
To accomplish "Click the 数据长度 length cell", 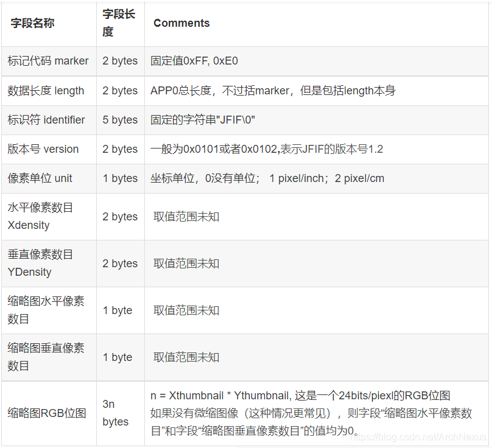I will point(49,91).
